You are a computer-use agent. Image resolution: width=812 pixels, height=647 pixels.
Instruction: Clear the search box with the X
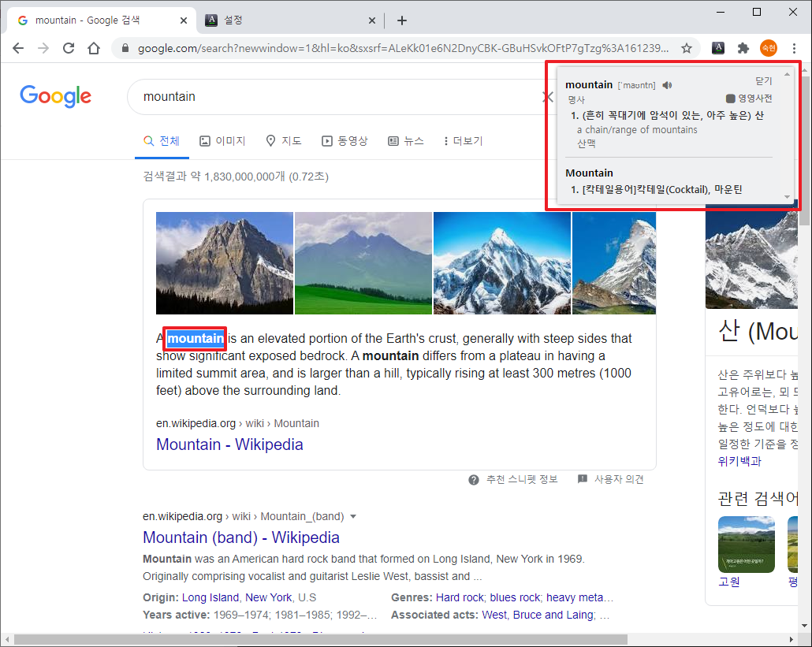(x=547, y=97)
